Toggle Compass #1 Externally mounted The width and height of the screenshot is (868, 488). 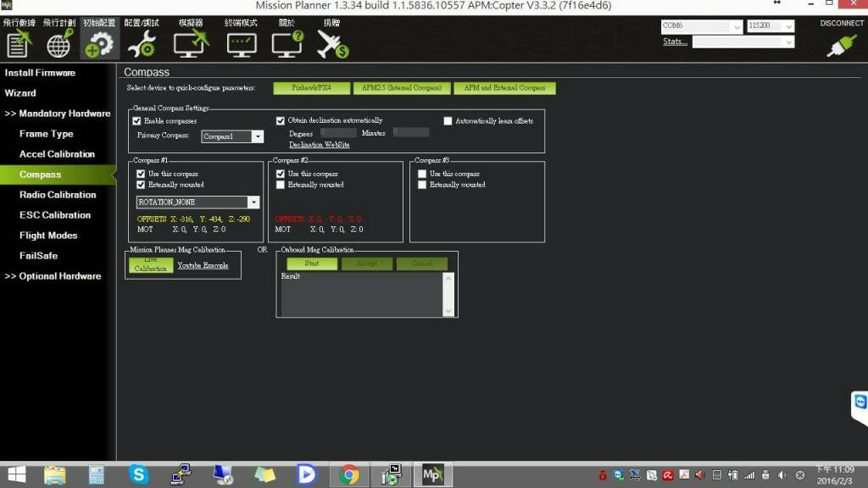[x=141, y=185]
